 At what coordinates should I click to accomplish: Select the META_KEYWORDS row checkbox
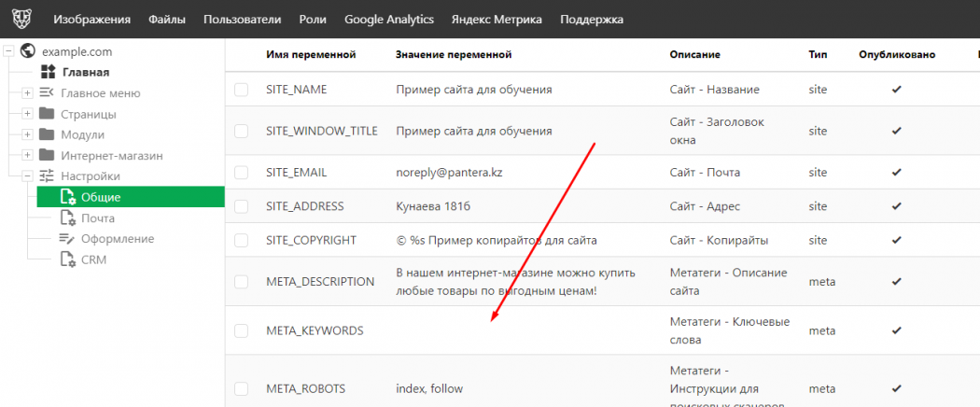point(242,330)
